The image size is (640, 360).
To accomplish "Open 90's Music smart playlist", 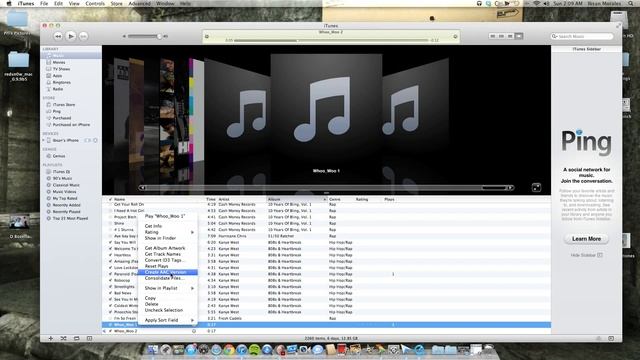I will [x=62, y=178].
